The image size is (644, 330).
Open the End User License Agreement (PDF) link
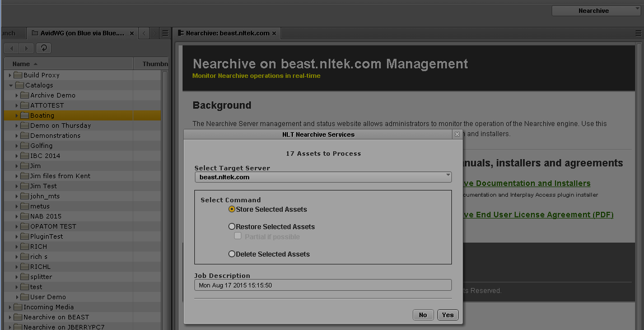[538, 215]
